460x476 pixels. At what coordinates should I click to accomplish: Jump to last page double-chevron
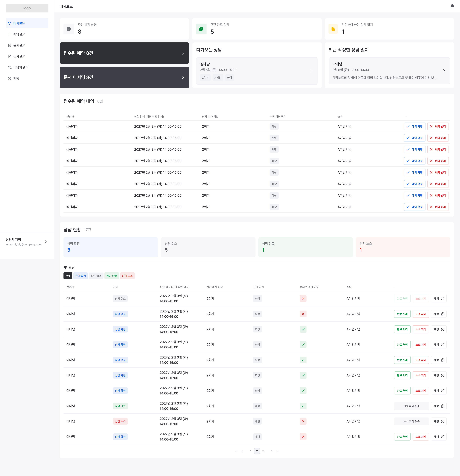click(x=278, y=451)
